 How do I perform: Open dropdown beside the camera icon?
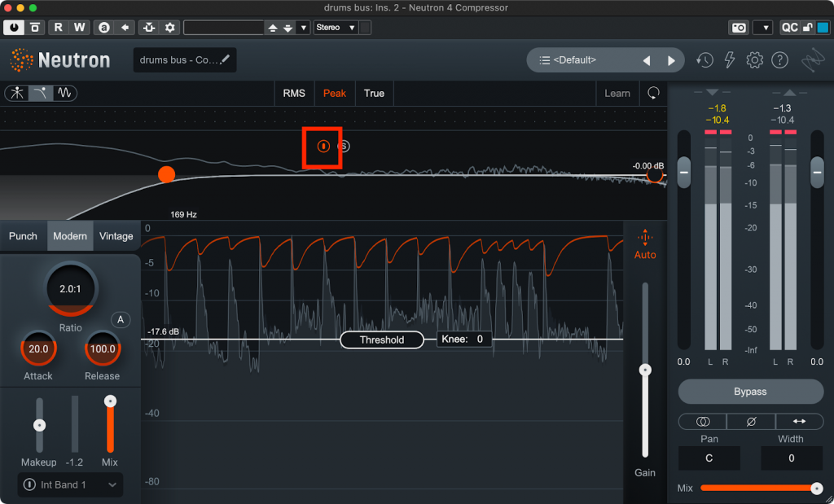[762, 28]
